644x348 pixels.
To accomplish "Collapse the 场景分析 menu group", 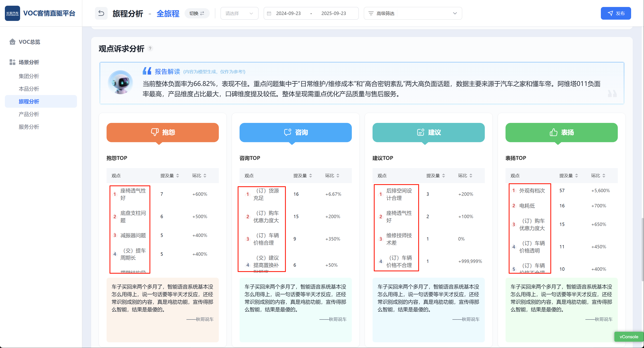I will point(29,62).
